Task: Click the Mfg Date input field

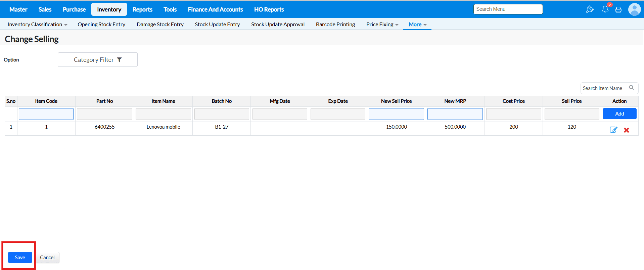Action: (280, 114)
